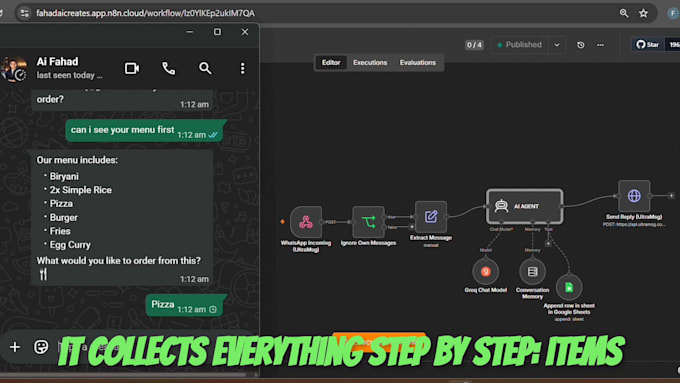
Task: Click the 'last seen today' status text
Action: [x=69, y=75]
